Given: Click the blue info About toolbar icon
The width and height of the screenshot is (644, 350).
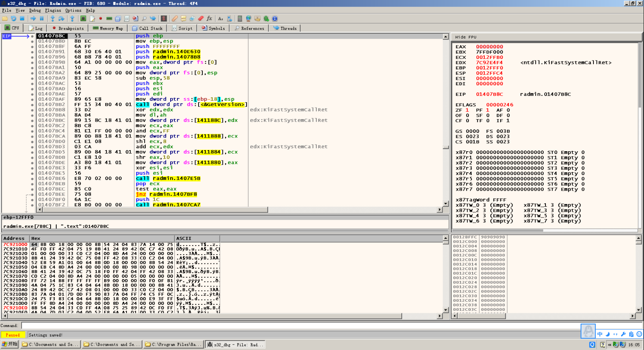Looking at the screenshot, I should pos(274,18).
